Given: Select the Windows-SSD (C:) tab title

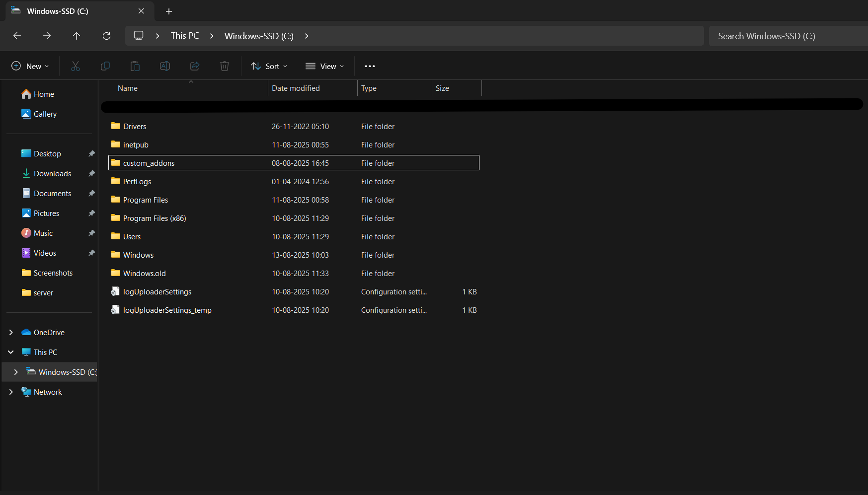Looking at the screenshot, I should (58, 11).
